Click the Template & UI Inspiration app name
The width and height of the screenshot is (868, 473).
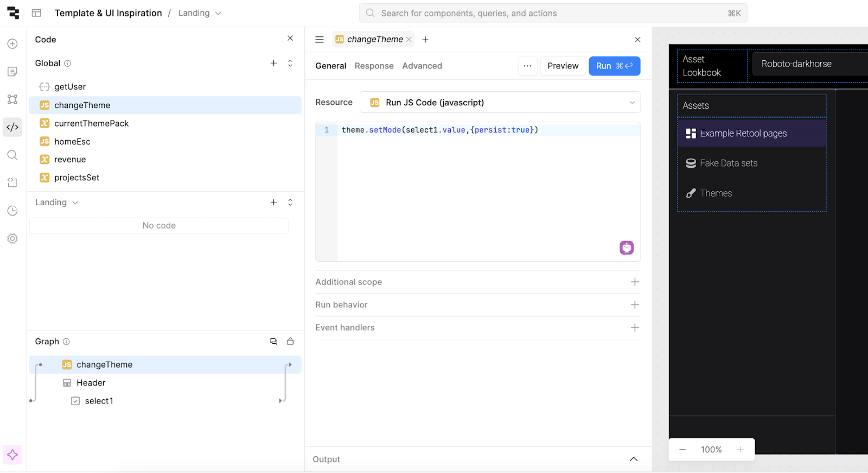click(108, 13)
